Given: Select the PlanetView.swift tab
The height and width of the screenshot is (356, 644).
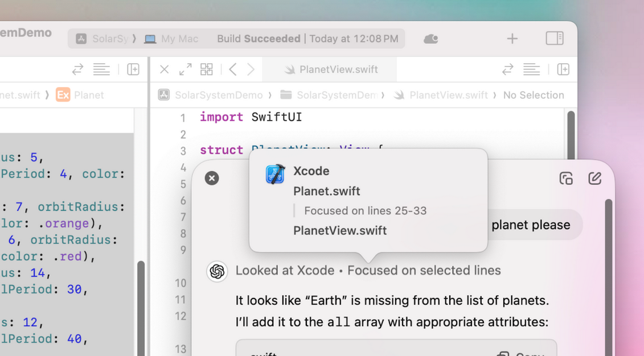Looking at the screenshot, I should click(x=338, y=69).
